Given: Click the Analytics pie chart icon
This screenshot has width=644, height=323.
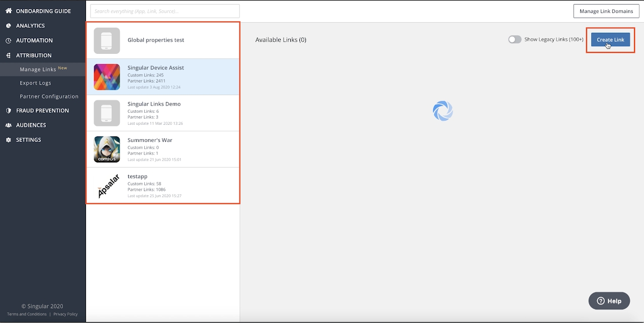Looking at the screenshot, I should pyautogui.click(x=9, y=26).
